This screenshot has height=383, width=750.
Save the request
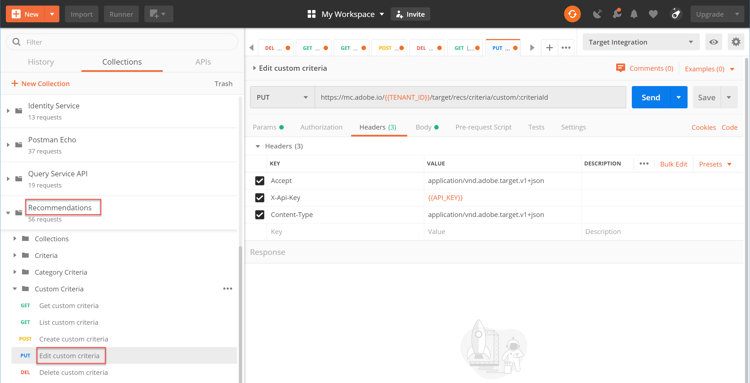tap(706, 97)
